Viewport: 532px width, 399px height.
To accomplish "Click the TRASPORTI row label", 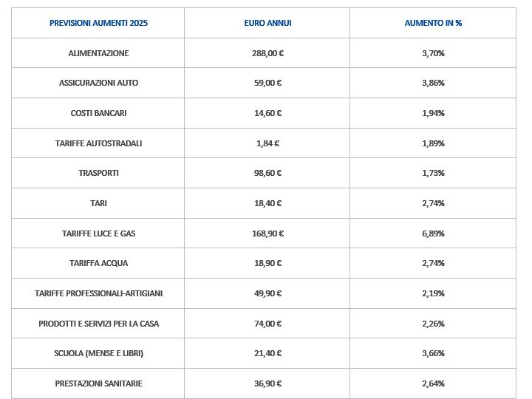I will 98,173.
